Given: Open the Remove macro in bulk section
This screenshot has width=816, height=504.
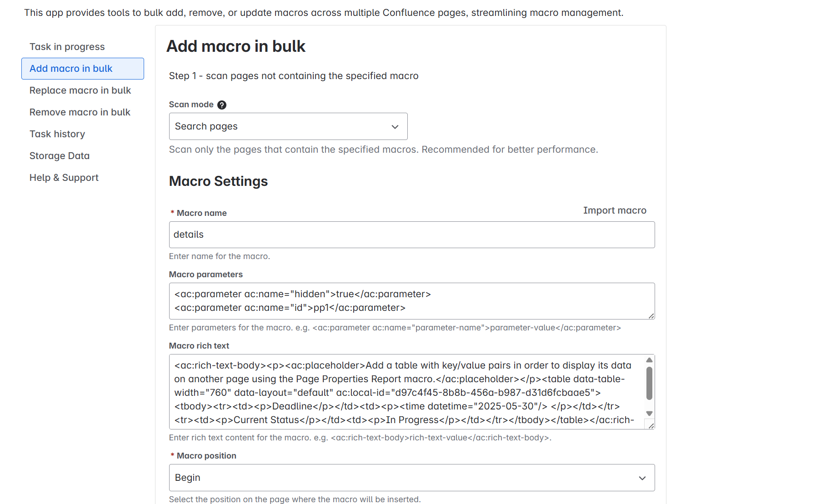Looking at the screenshot, I should tap(80, 112).
